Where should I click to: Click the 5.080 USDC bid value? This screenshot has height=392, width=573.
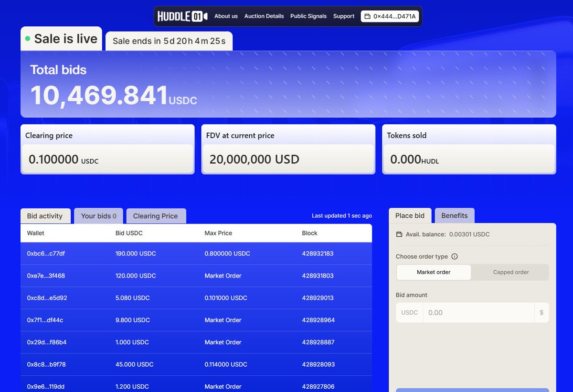pyautogui.click(x=133, y=297)
